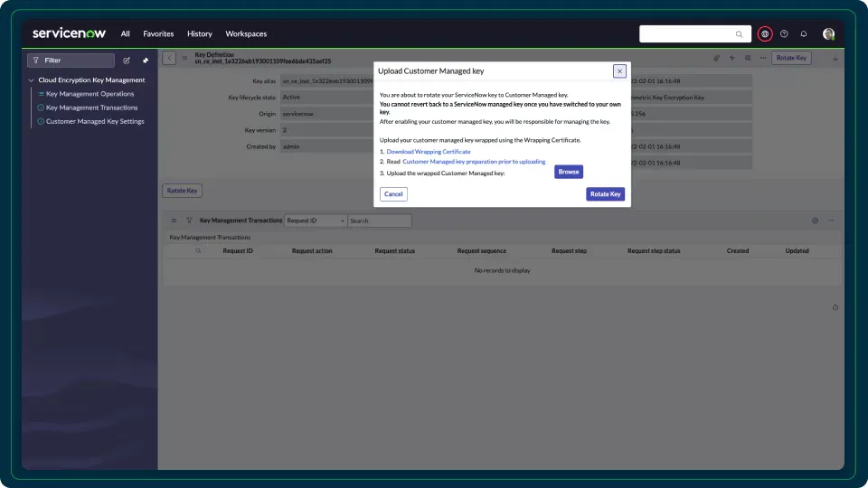Click the Browse button
868x488 pixels.
pos(569,172)
